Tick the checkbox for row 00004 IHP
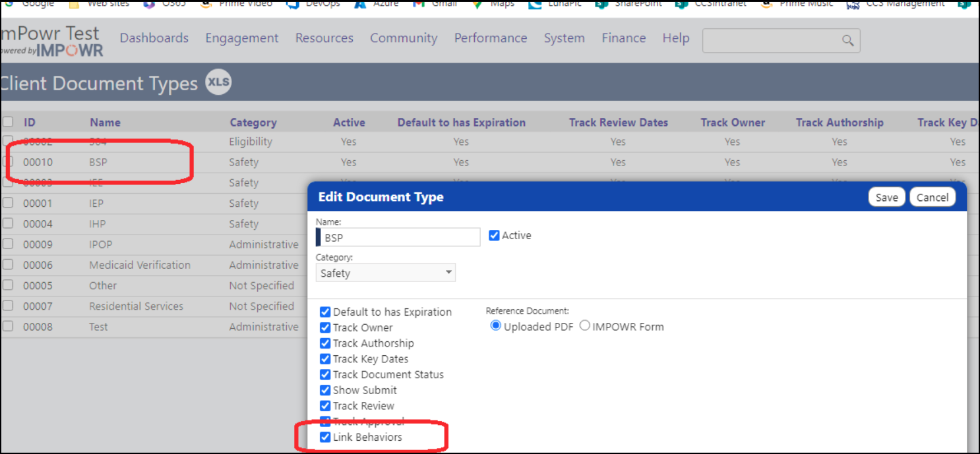Viewport: 980px width, 454px height. (8, 223)
